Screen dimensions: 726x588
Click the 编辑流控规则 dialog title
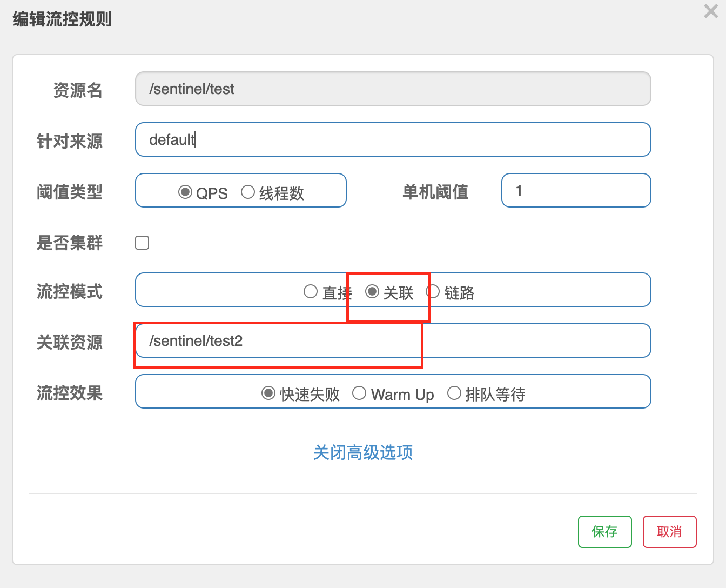(62, 19)
